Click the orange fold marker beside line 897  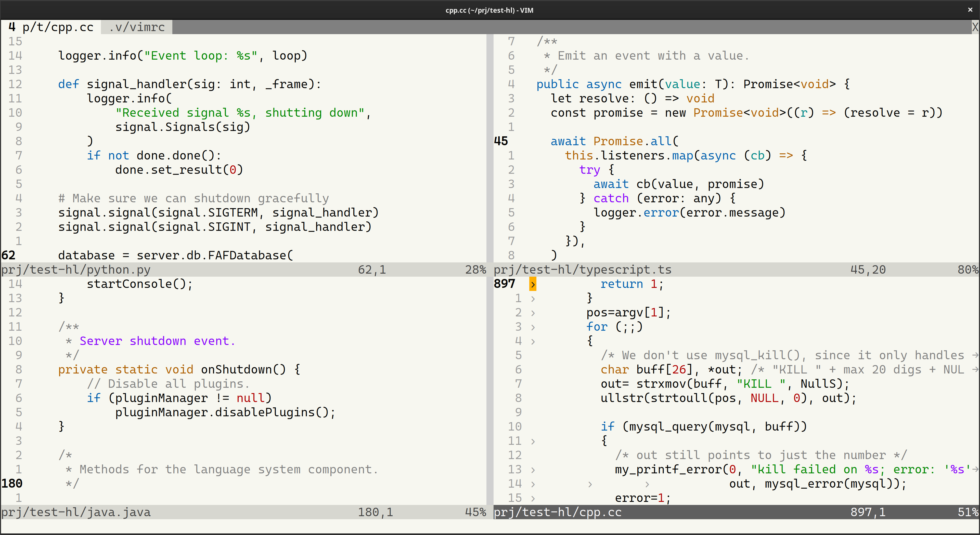coord(532,284)
